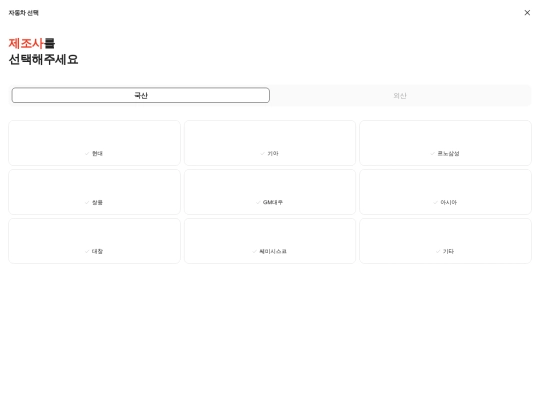The height and width of the screenshot is (405, 540).
Task: Choose the 현대 manufacturer card
Action: pyautogui.click(x=94, y=143)
